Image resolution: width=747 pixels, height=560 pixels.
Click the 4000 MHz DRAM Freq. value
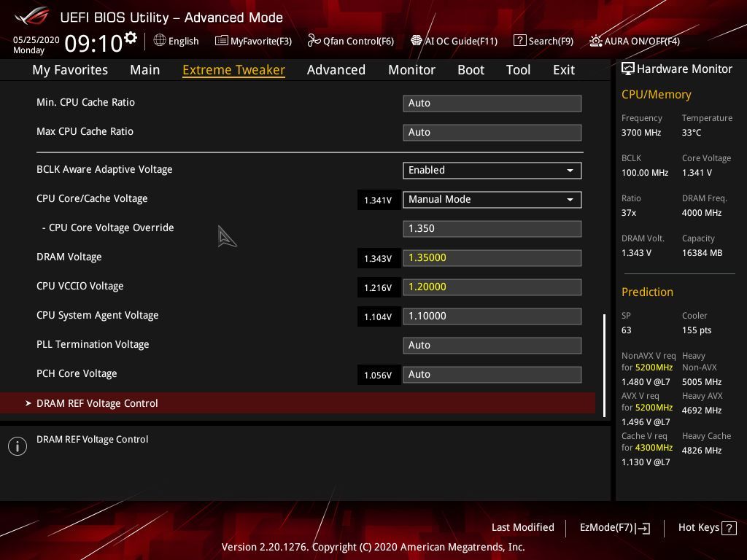click(x=702, y=213)
